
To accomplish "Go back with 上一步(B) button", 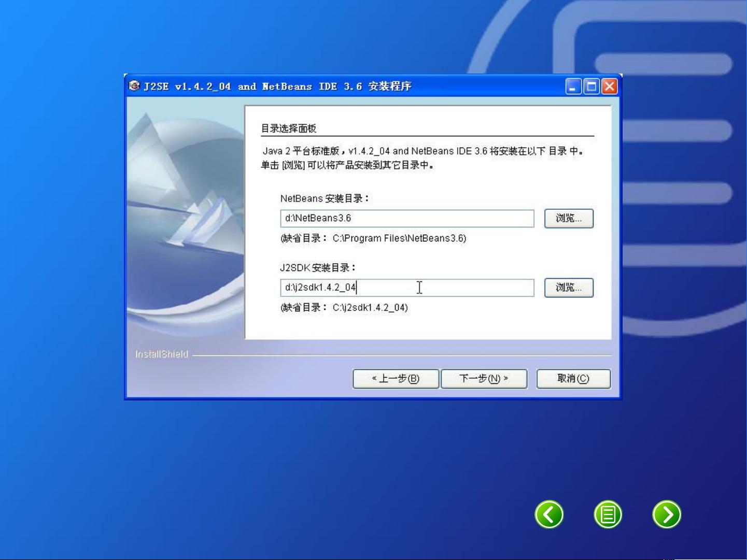I will tap(396, 379).
